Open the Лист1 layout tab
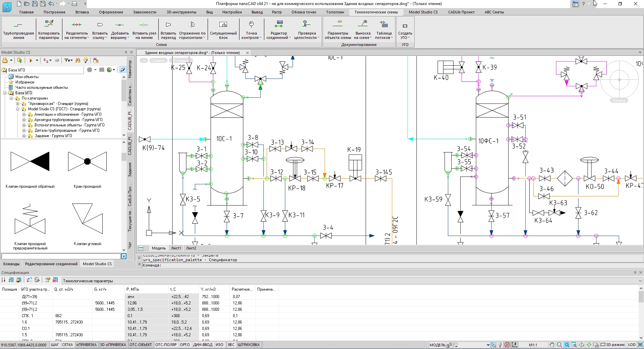This screenshot has width=644, height=349. (x=176, y=248)
